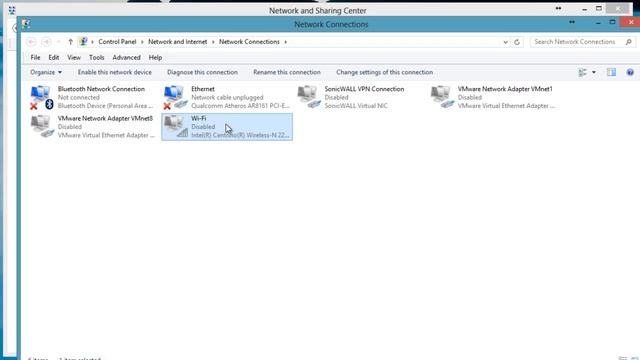Go up one level with Up arrow
Viewport: 640px width, 360px height.
[x=70, y=42]
